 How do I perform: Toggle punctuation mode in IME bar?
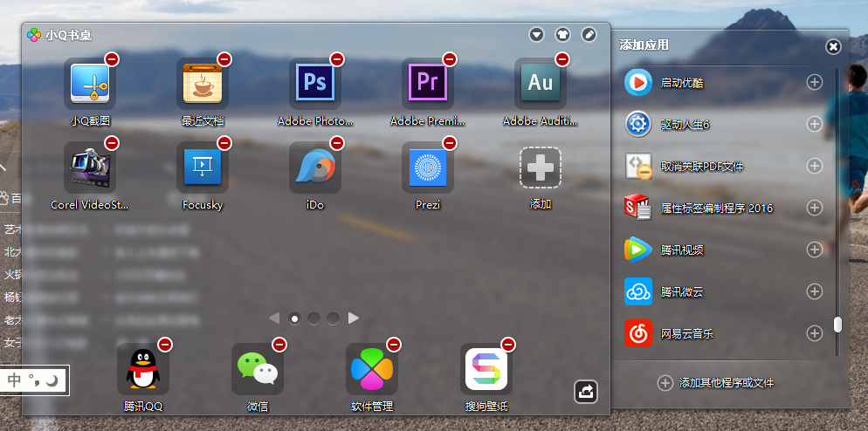33,380
